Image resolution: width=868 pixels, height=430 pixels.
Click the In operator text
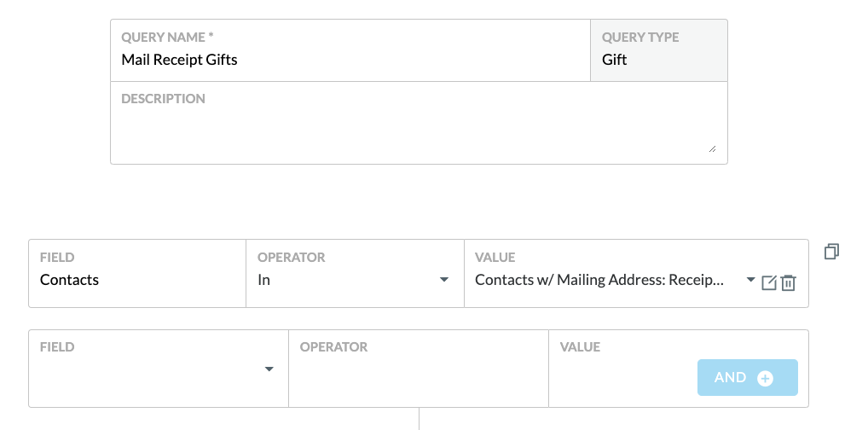263,280
